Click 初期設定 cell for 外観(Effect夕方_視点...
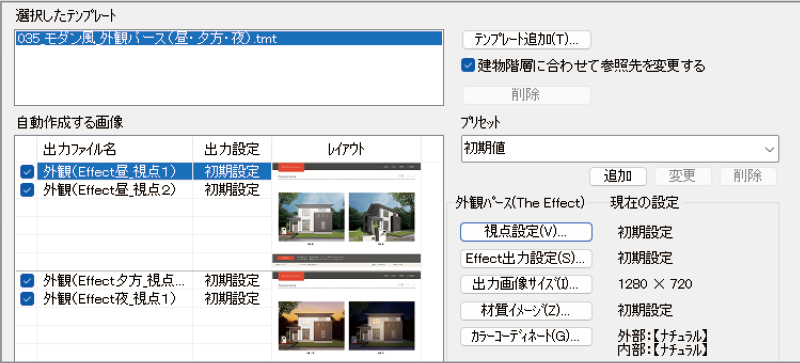The width and height of the screenshot is (800, 363). [232, 280]
